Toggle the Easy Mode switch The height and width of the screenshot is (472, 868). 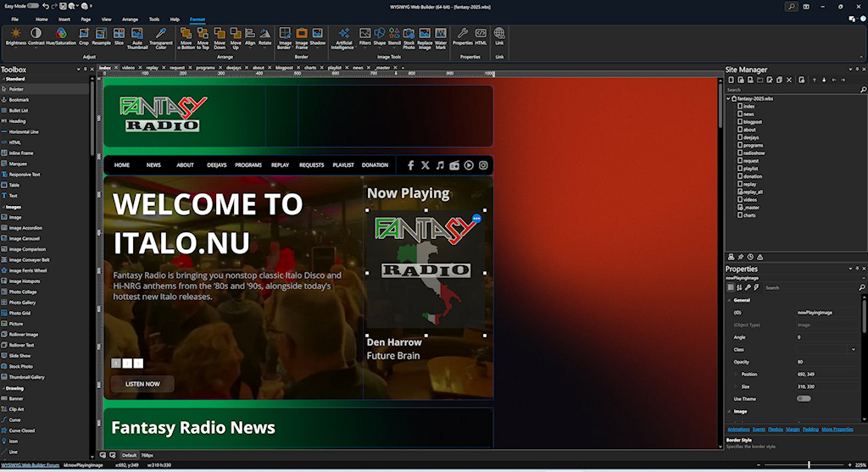pyautogui.click(x=33, y=6)
